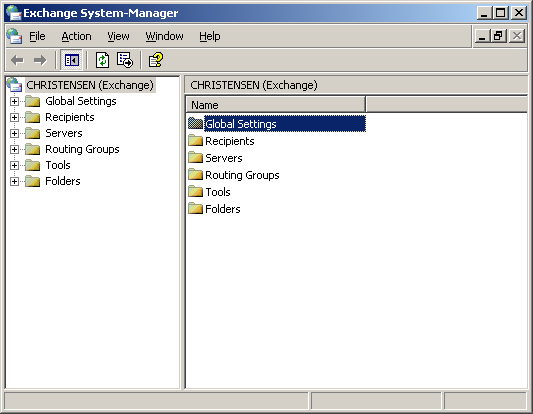Image resolution: width=533 pixels, height=414 pixels.
Task: Click the Export List toolbar icon
Action: (x=125, y=60)
